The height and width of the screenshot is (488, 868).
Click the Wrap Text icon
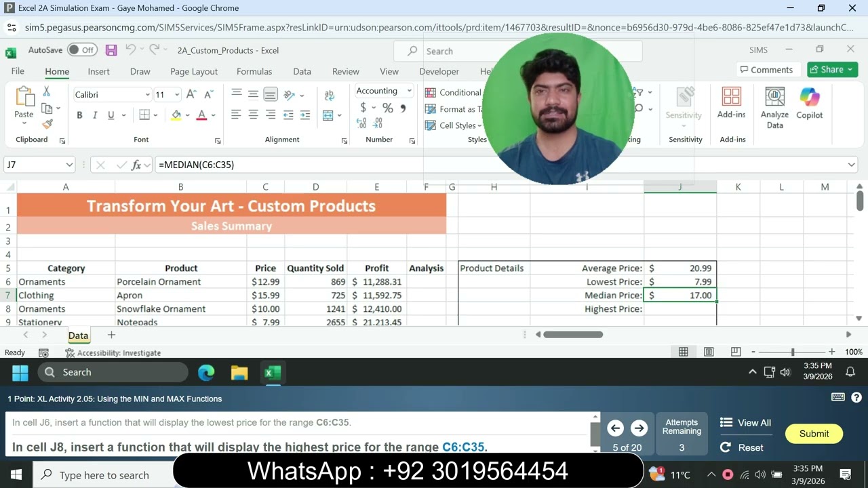(x=330, y=95)
